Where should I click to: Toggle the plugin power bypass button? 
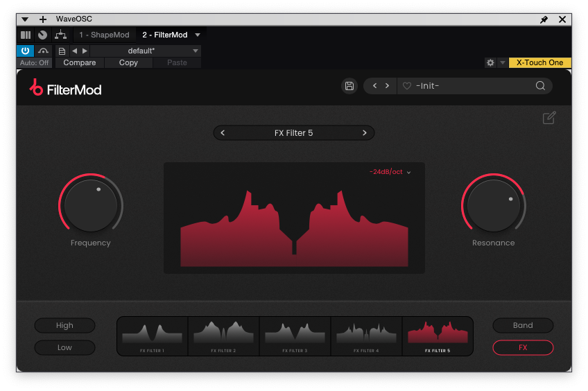pos(25,51)
